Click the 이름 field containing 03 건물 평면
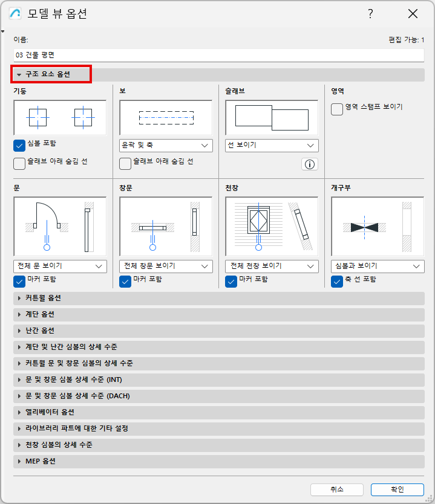Viewport: 435px width, 504px height. coord(219,55)
